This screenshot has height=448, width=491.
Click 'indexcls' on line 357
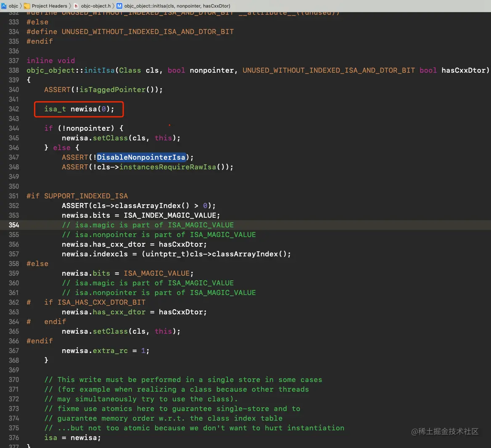tap(110, 254)
